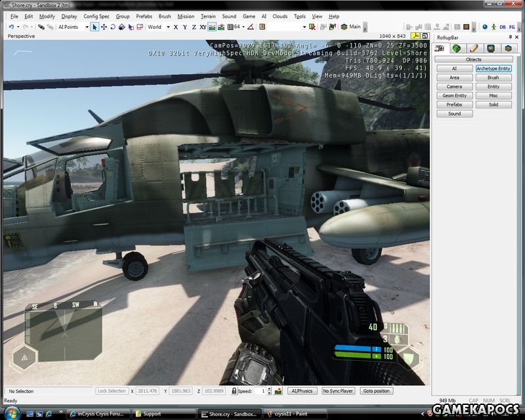Click the orange texture toolbar icon
Screen dimensions: 525x420
466,27
